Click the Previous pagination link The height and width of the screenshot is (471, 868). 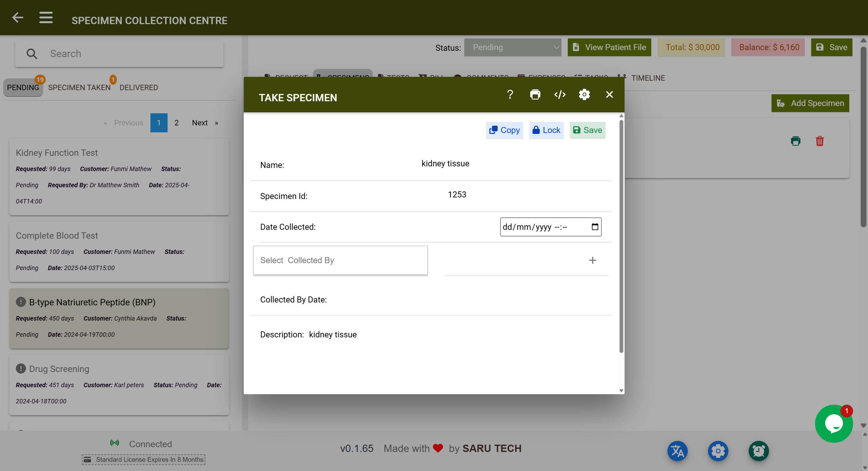(x=123, y=123)
